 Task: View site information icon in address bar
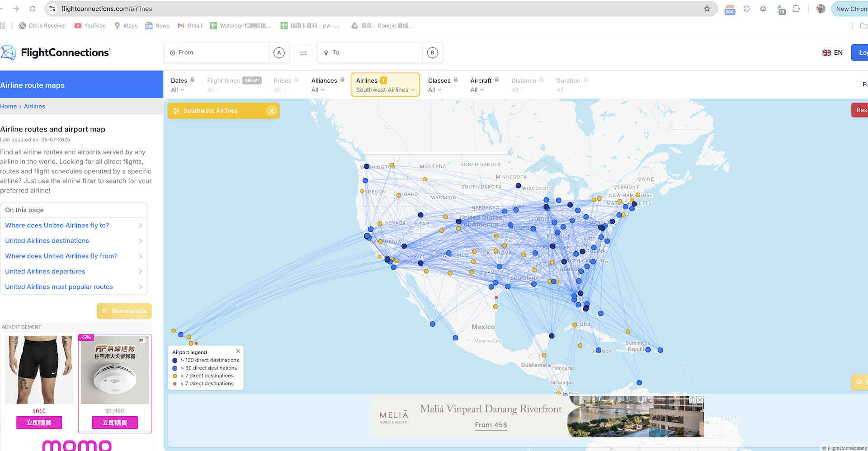coord(52,9)
